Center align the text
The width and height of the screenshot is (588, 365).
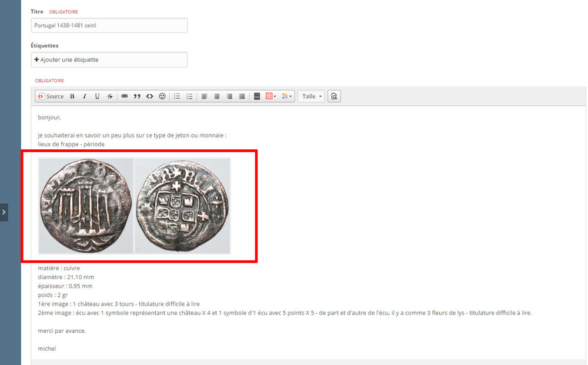click(217, 96)
